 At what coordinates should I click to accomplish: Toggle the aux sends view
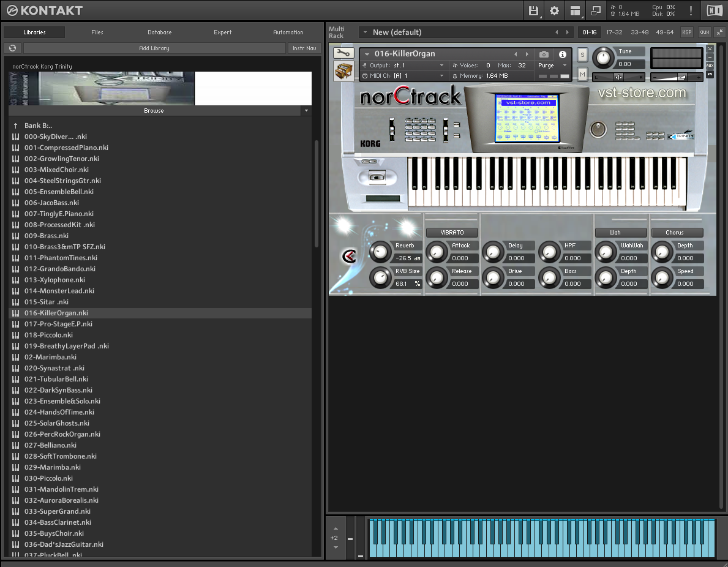click(x=704, y=32)
